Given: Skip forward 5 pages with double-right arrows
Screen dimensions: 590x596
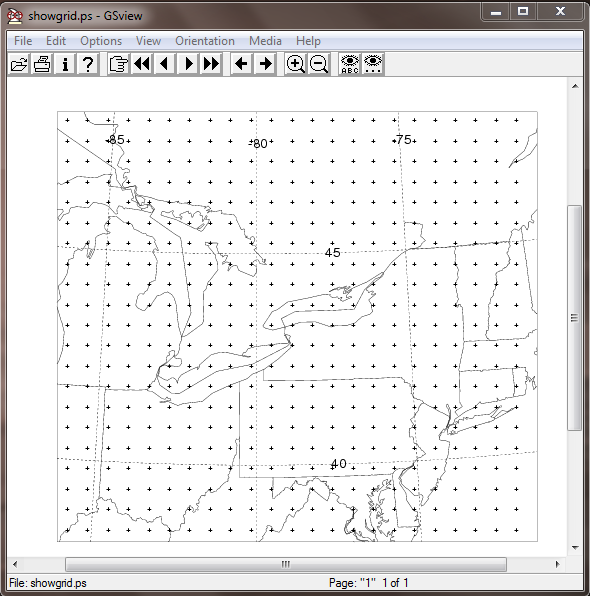Looking at the screenshot, I should click(211, 64).
